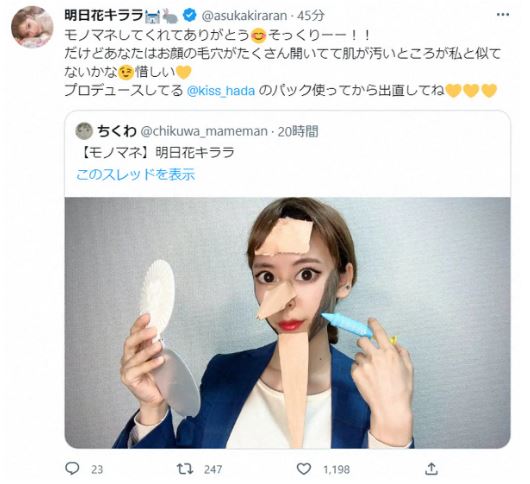Open the 20時間 quoted tweet timestamp

[x=298, y=131]
